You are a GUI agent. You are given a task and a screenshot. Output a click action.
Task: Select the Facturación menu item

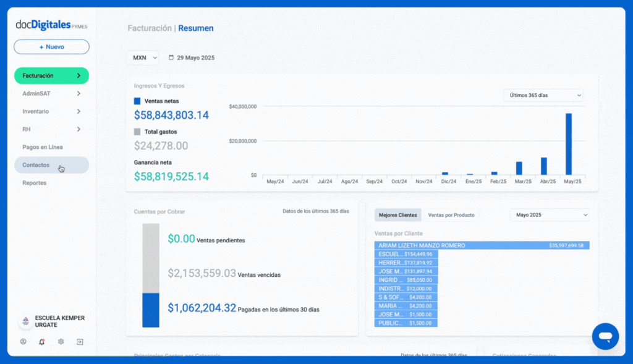(52, 76)
